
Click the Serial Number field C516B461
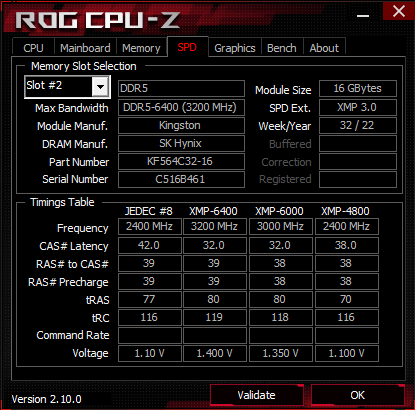click(x=181, y=179)
